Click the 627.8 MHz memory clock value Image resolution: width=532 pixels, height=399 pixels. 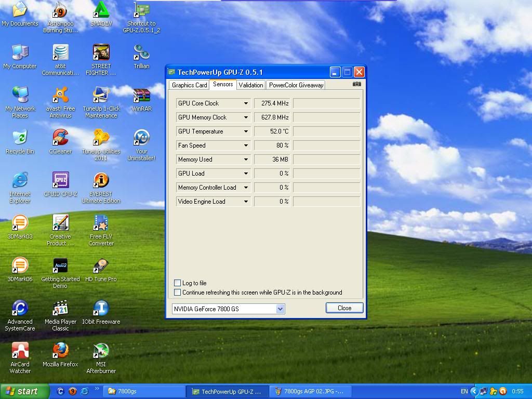pos(273,117)
